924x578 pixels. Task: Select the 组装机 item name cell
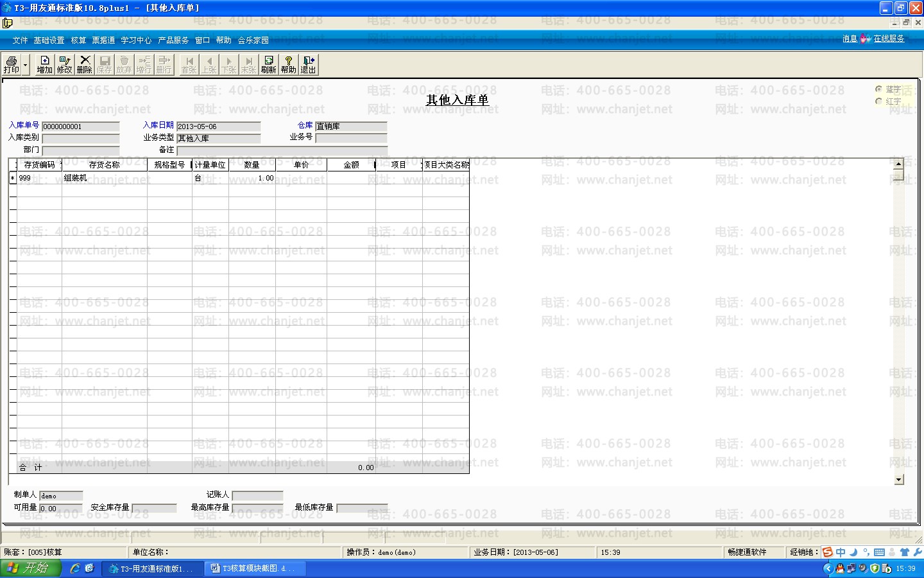point(105,178)
